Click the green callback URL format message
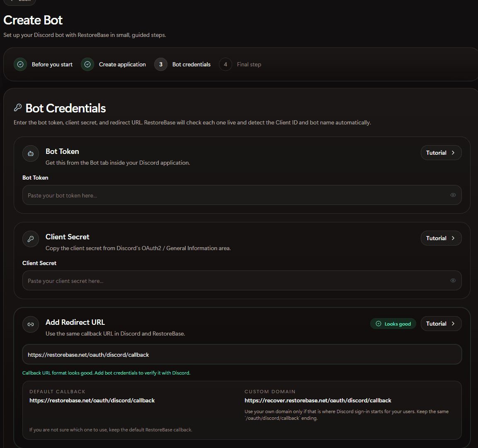 (106, 373)
